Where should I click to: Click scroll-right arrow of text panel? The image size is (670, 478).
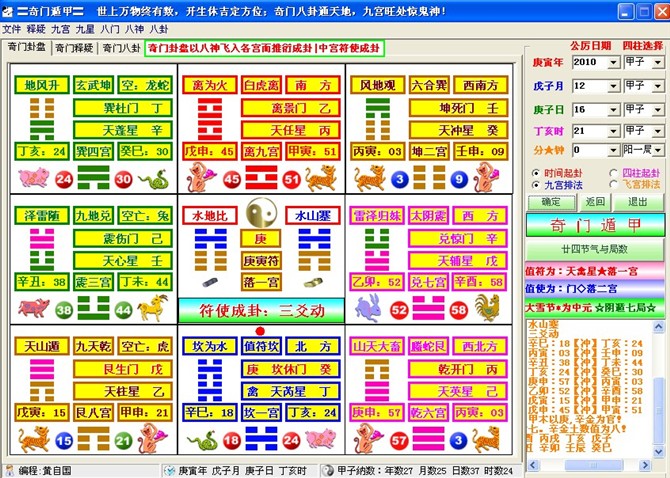click(x=645, y=465)
